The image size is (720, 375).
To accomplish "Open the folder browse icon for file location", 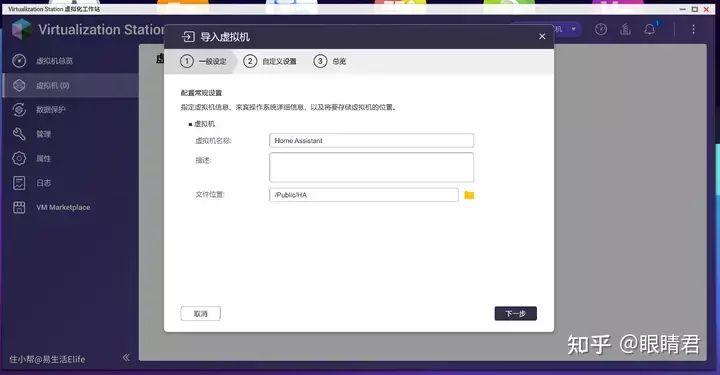I will click(469, 195).
